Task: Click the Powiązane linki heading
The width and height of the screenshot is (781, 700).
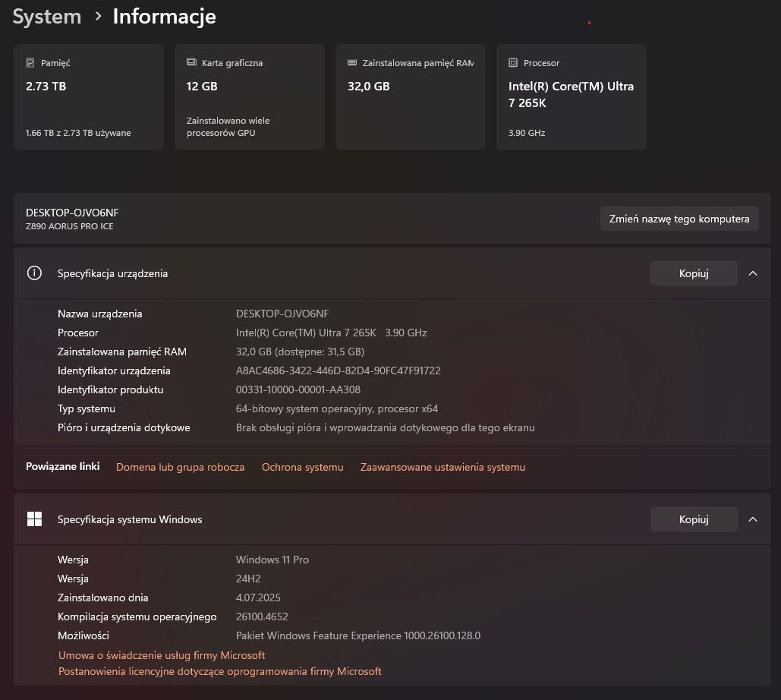Action: [63, 466]
